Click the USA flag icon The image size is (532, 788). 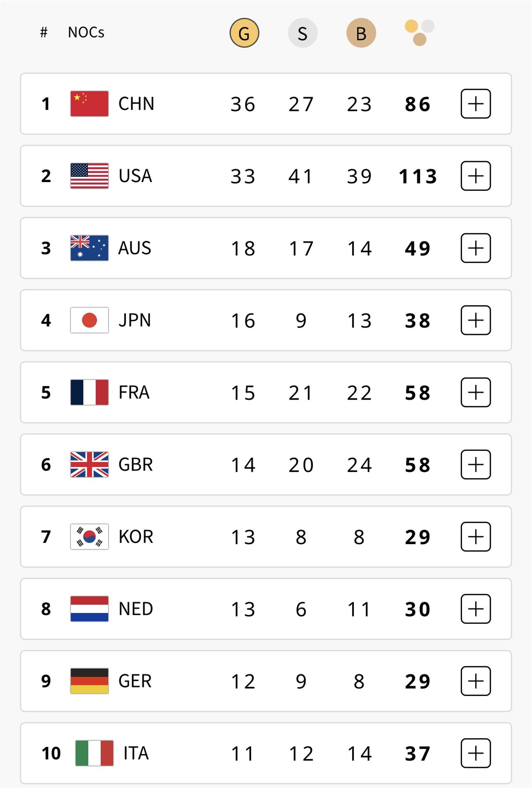coord(89,176)
